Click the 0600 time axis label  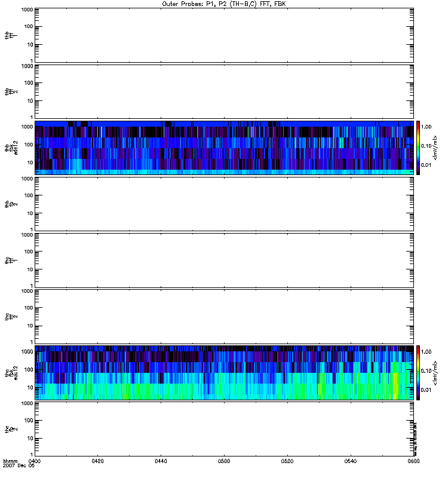[x=413, y=461]
